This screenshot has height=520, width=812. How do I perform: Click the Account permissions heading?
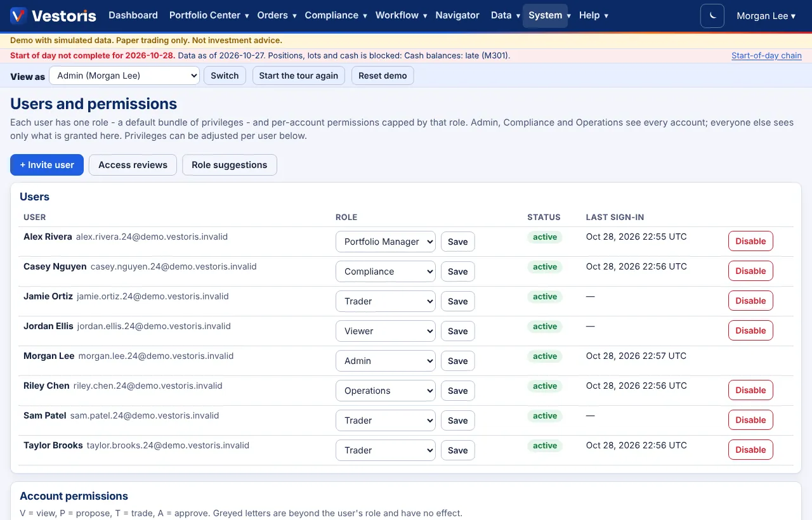(74, 496)
